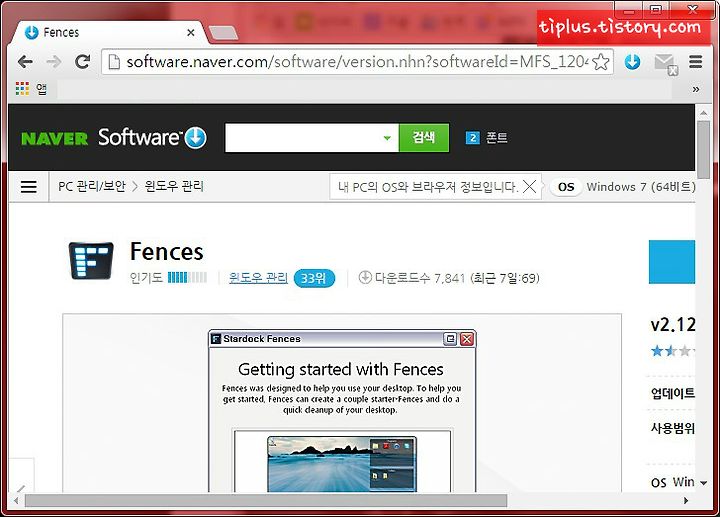Open the category hamburger menu below header
720x517 pixels.
pos(28,186)
